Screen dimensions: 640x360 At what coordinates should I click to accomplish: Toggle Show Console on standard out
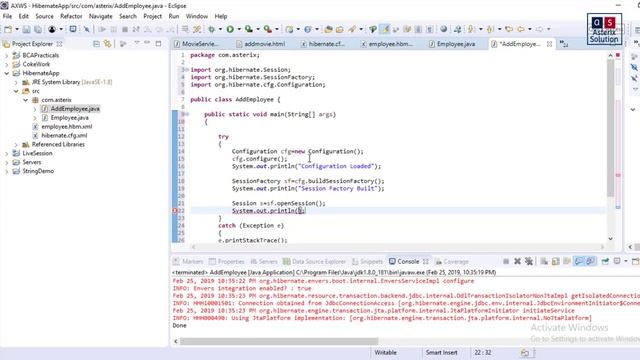coord(579,261)
